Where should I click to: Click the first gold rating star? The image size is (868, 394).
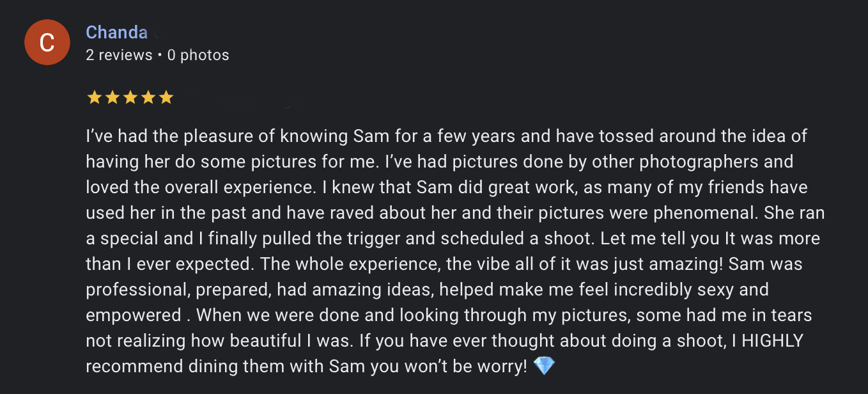94,97
